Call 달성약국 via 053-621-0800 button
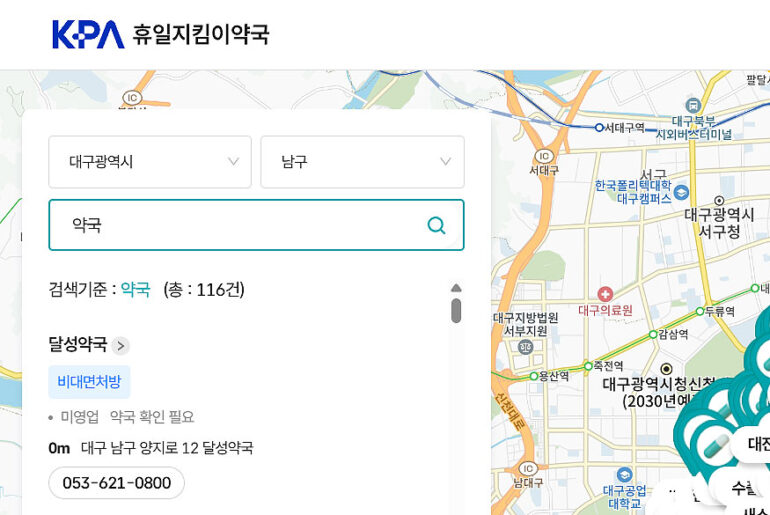770x515 pixels. 116,483
